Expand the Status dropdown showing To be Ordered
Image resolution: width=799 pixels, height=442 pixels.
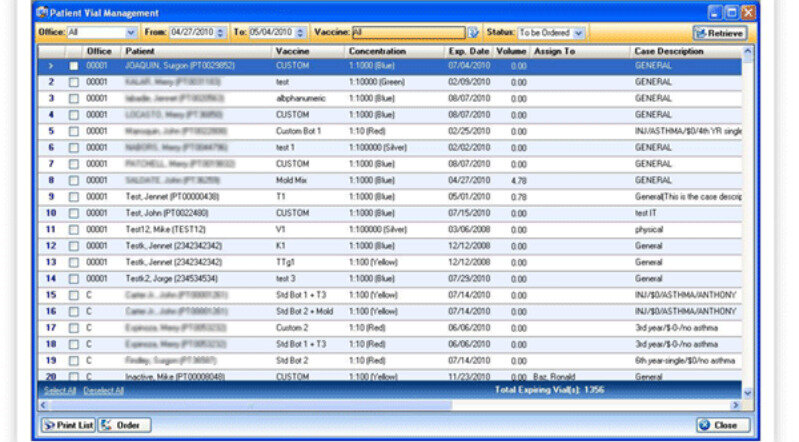point(579,33)
